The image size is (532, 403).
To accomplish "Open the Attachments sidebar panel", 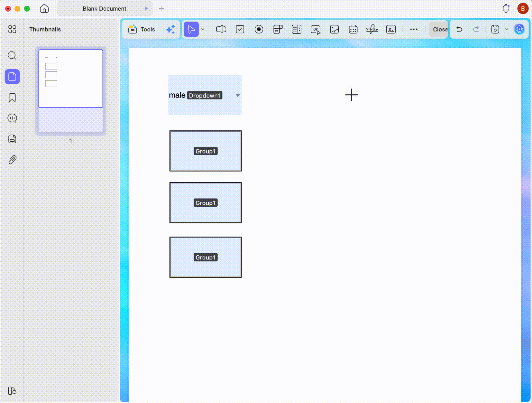I will tap(12, 160).
